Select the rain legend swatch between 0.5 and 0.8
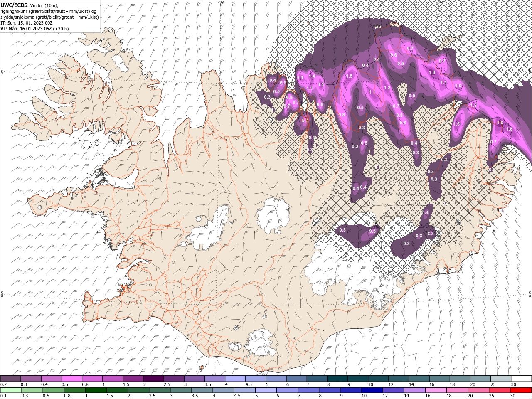Screen dimensions: 532x399 [54, 390]
